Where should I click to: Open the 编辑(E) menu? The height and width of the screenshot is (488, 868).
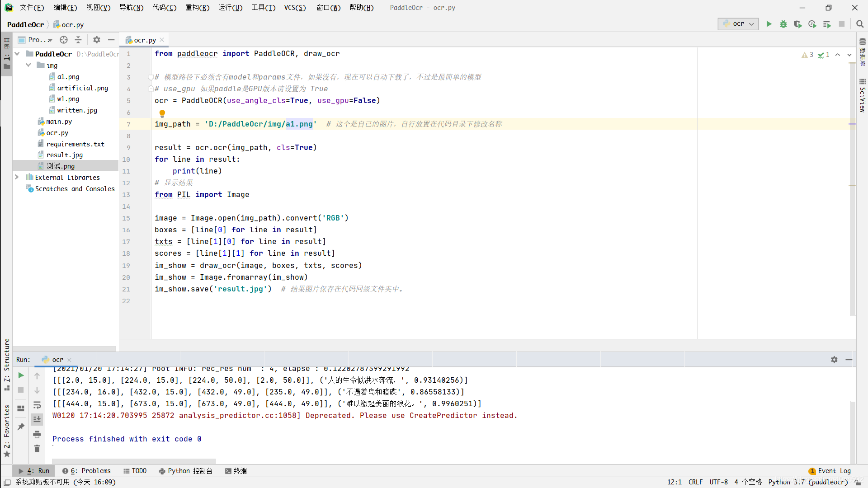point(65,8)
